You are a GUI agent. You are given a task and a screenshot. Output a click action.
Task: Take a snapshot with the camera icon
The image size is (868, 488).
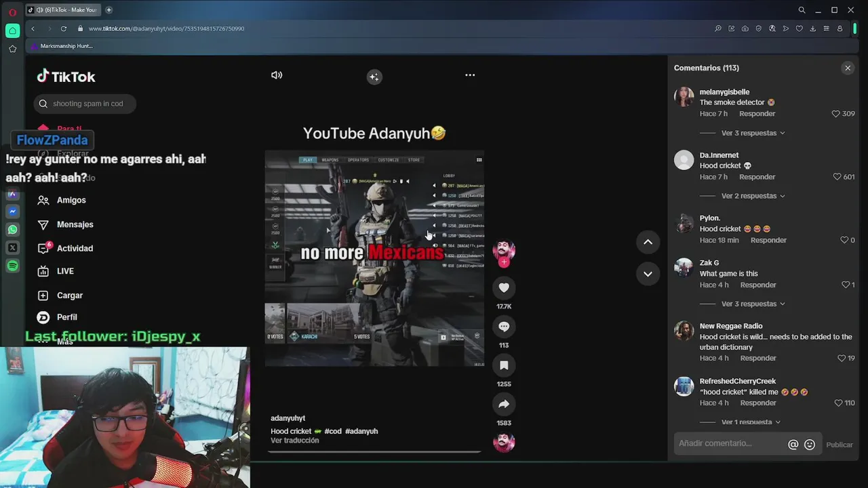point(745,28)
